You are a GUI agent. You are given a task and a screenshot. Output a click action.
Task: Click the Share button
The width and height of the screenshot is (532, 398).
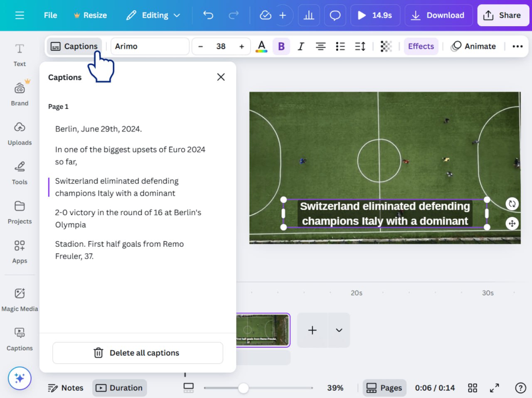coord(503,15)
